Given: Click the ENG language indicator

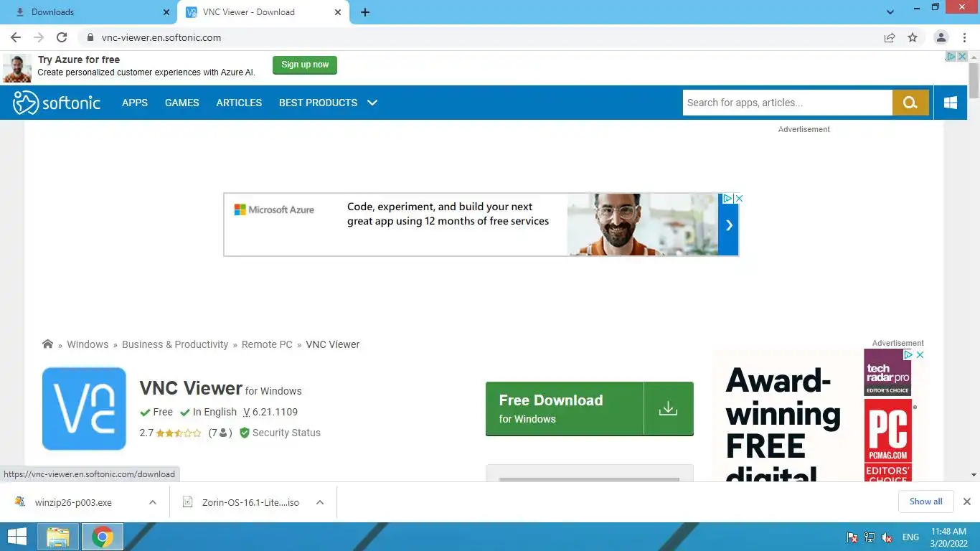Looking at the screenshot, I should 910,537.
